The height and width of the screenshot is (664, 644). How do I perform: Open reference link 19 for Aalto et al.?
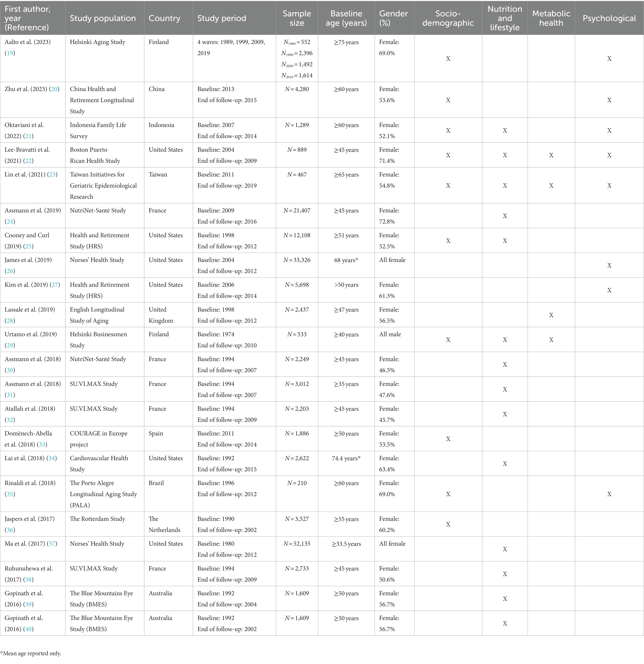click(10, 53)
